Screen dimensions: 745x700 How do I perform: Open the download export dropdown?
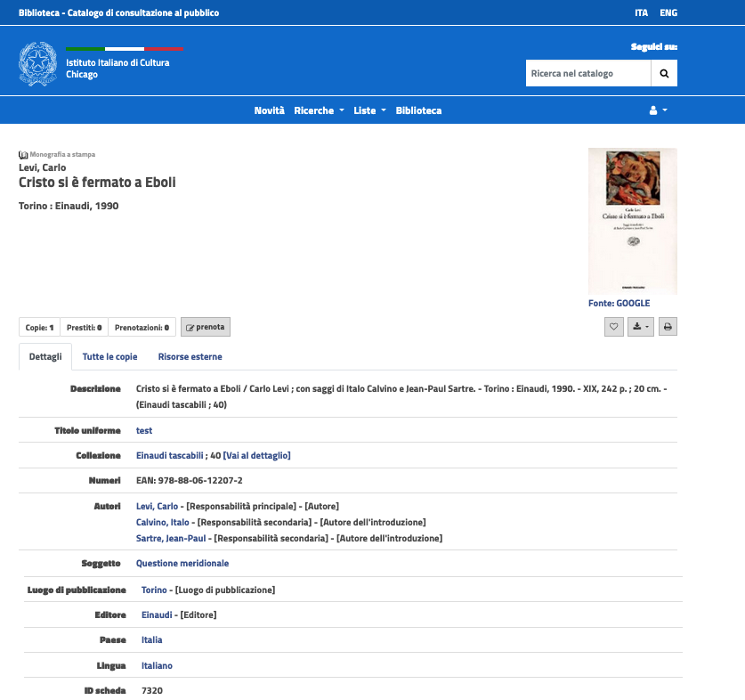click(x=640, y=328)
